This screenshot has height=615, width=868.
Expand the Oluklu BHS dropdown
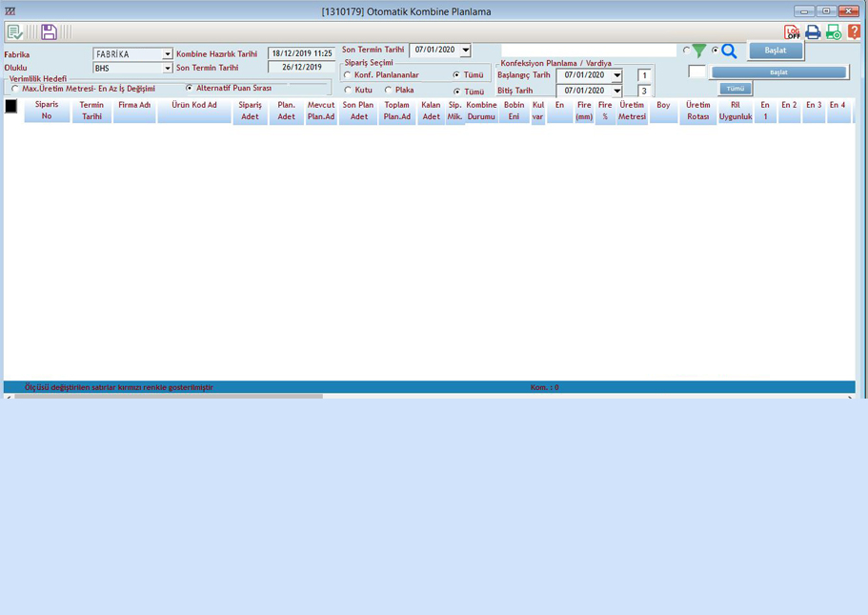tap(168, 69)
